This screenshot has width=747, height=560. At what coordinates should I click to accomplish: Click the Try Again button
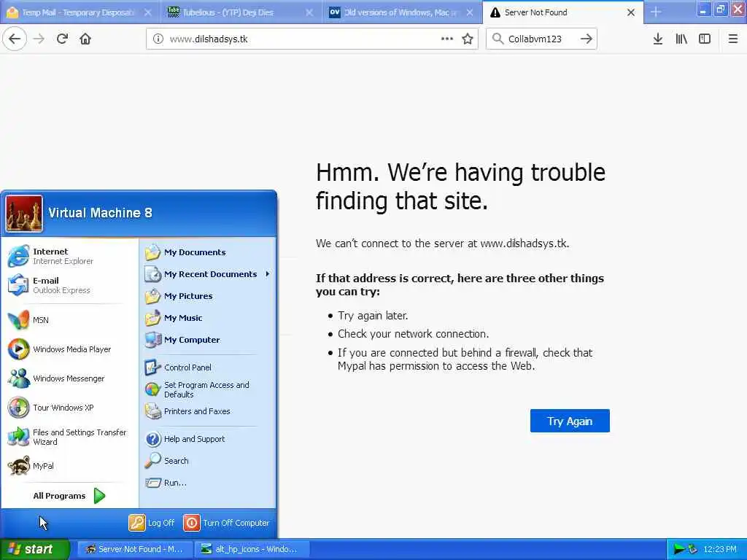point(570,421)
